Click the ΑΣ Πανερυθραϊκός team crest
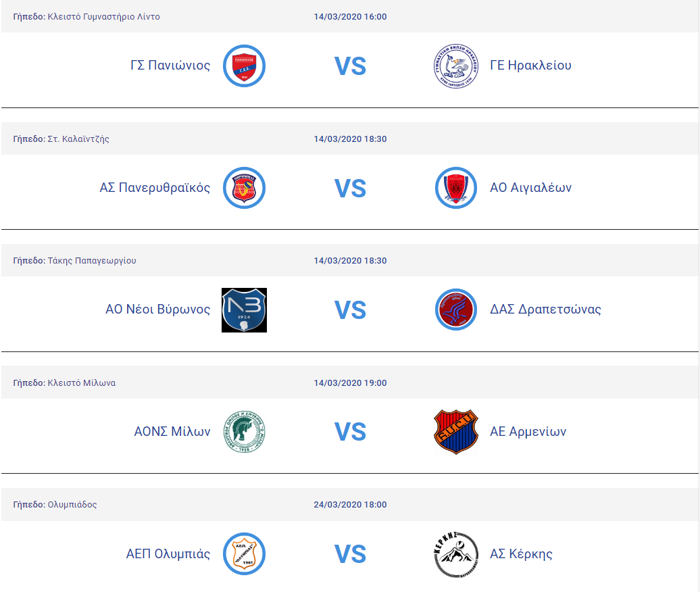 click(244, 188)
